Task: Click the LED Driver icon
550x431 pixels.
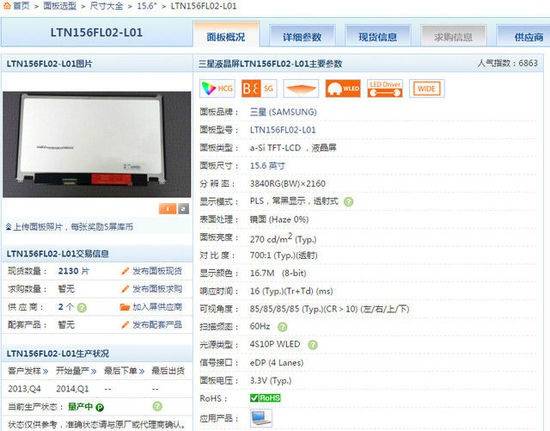Action: 385,88
